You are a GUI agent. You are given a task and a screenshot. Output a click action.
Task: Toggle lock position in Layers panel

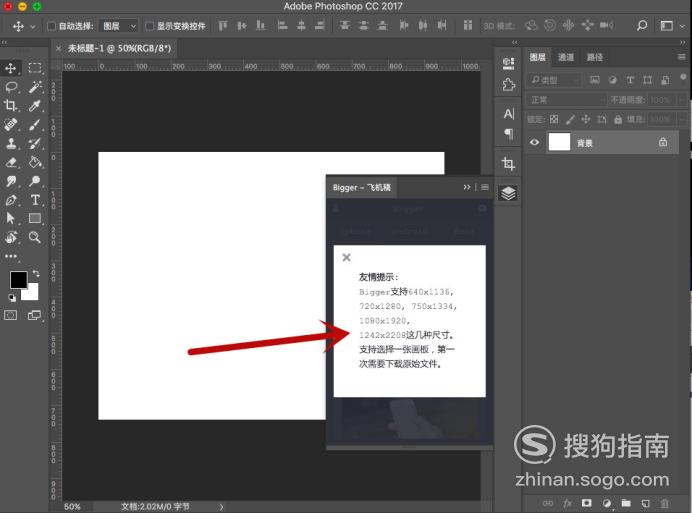(x=586, y=119)
